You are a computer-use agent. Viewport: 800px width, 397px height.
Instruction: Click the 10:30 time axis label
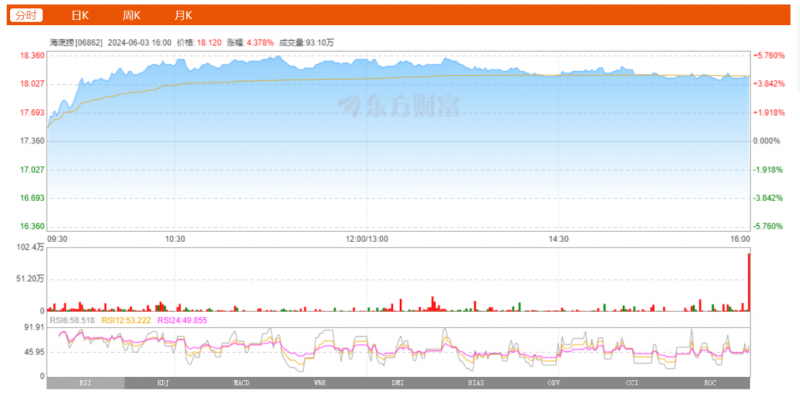(174, 239)
